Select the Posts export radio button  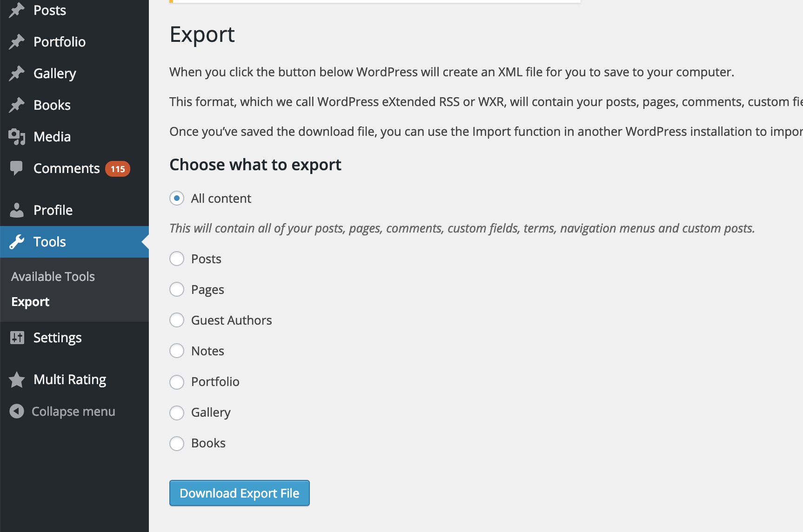(x=177, y=259)
